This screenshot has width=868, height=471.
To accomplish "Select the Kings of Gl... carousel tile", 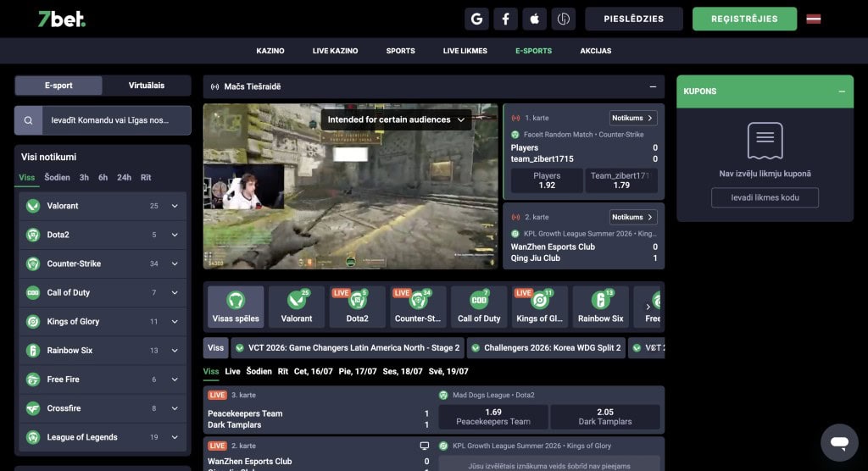I will (x=540, y=307).
